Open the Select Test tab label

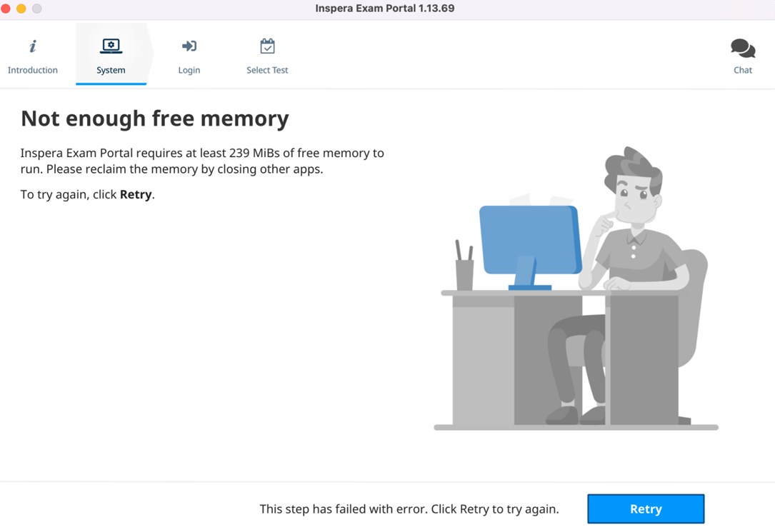click(267, 70)
